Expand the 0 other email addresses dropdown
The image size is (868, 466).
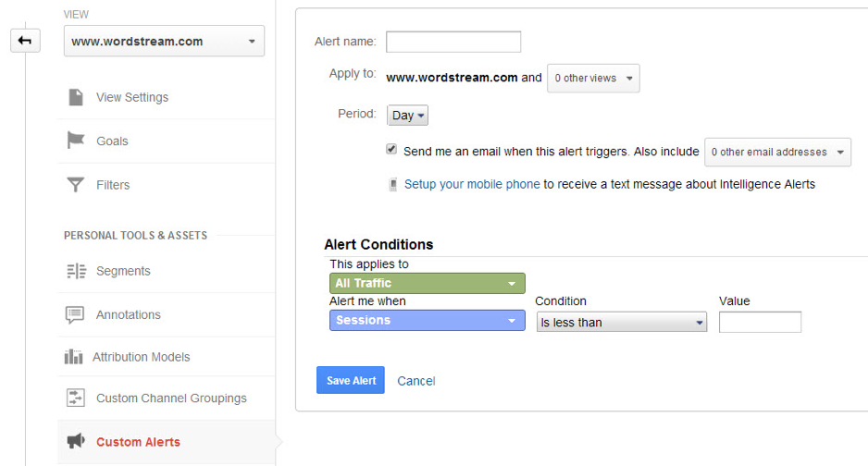[777, 152]
